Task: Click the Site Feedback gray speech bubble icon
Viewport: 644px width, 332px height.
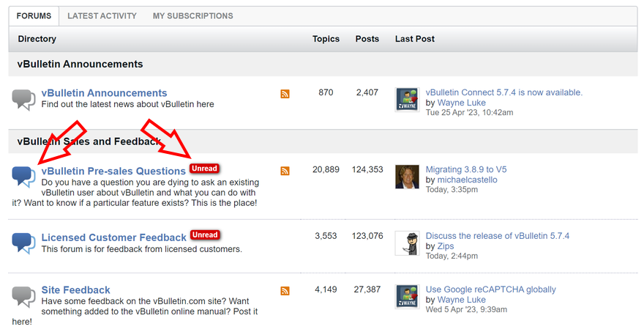Action: [x=23, y=297]
